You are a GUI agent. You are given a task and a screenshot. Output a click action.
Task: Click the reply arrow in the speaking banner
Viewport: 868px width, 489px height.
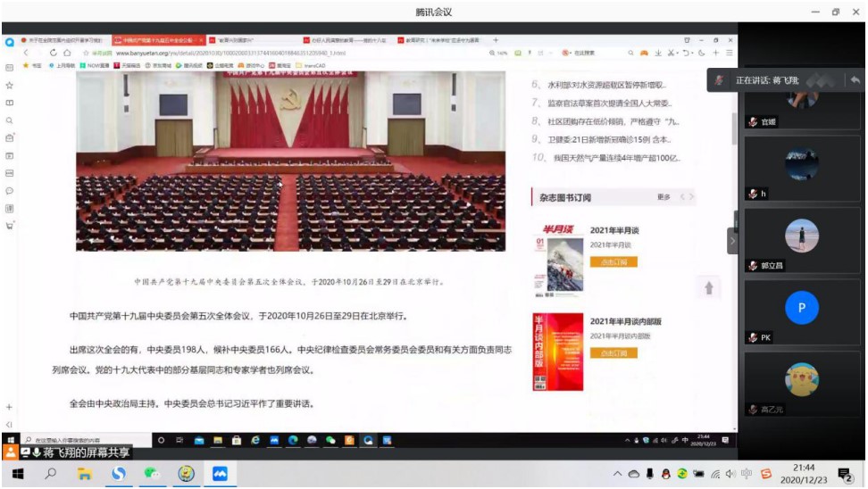coord(855,80)
